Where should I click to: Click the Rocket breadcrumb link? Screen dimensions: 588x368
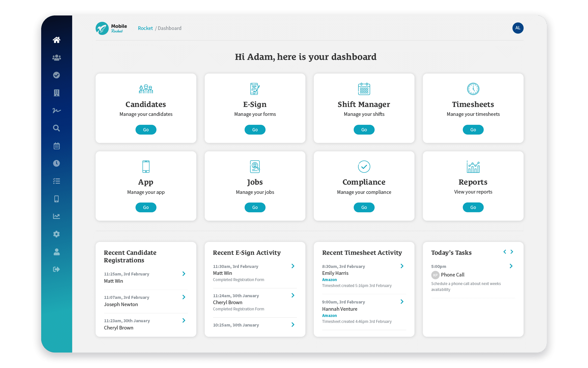click(145, 28)
